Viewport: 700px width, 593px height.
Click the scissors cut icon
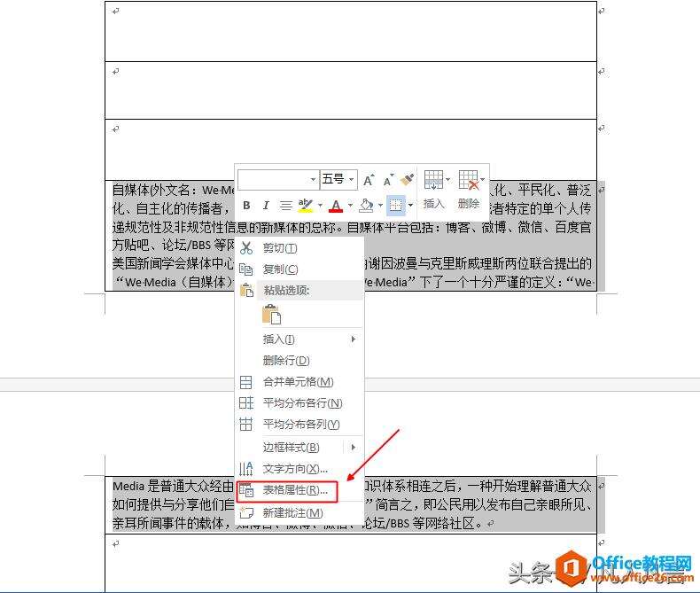pos(246,248)
